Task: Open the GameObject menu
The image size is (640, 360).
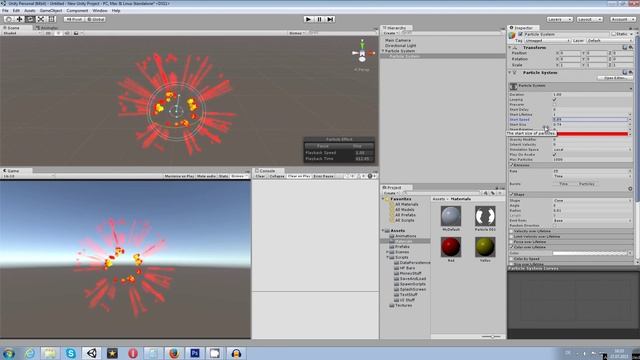Action: (51, 11)
